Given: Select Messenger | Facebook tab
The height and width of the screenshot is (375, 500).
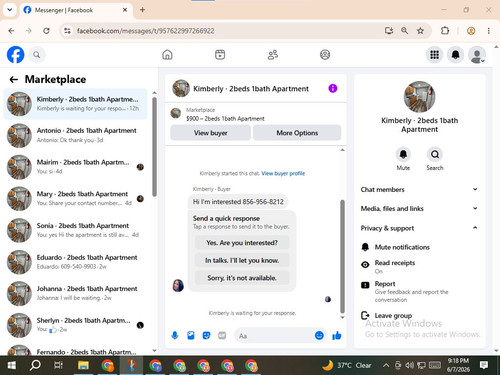Looking at the screenshot, I should [x=75, y=10].
